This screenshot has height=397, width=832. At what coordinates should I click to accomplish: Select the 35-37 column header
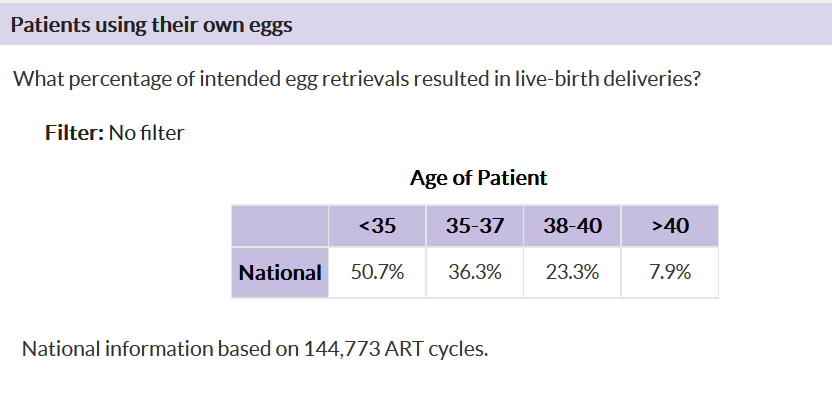[x=475, y=226]
